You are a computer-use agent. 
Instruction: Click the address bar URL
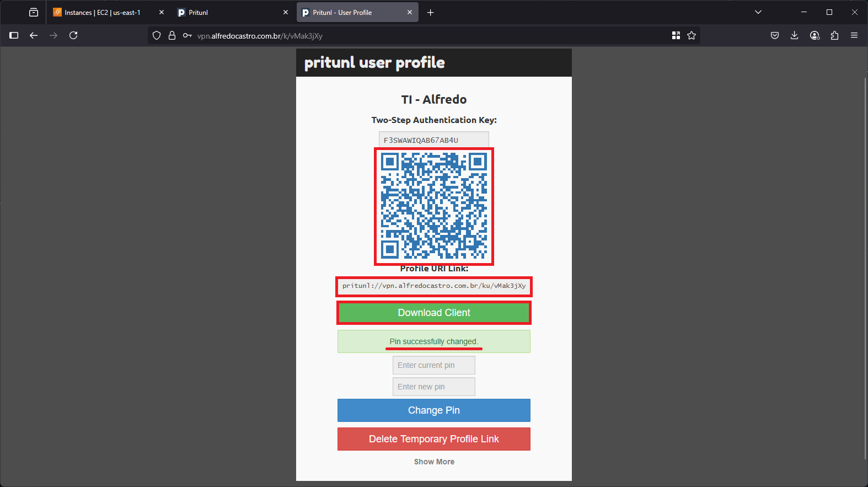pos(260,36)
